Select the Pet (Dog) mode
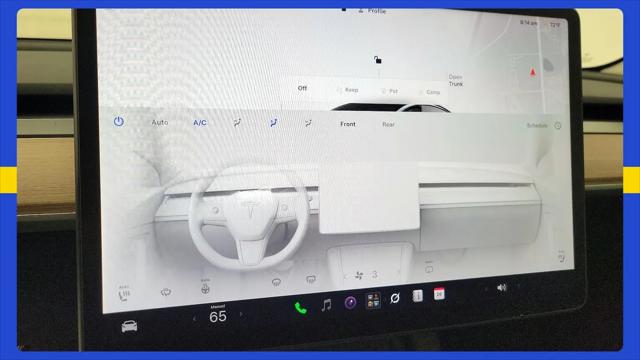 [x=390, y=91]
